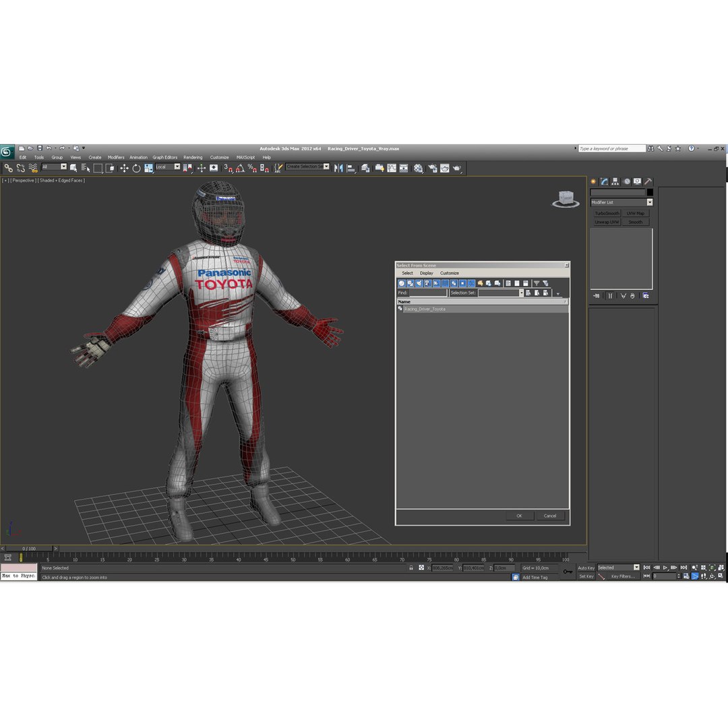
Task: Click the Mirror tool icon
Action: 338,168
